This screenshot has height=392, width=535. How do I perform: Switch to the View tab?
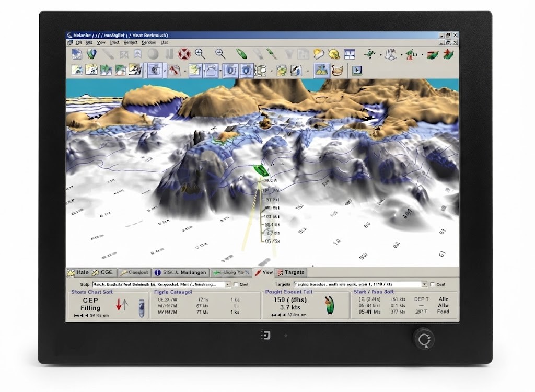[264, 272]
